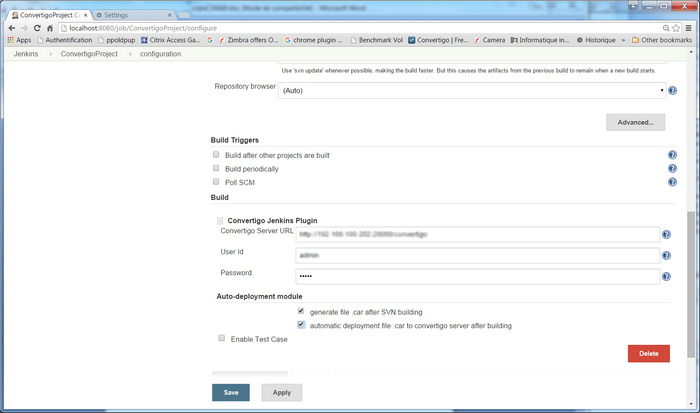700x413 pixels.
Task: Click the Advanced... button
Action: (x=635, y=122)
